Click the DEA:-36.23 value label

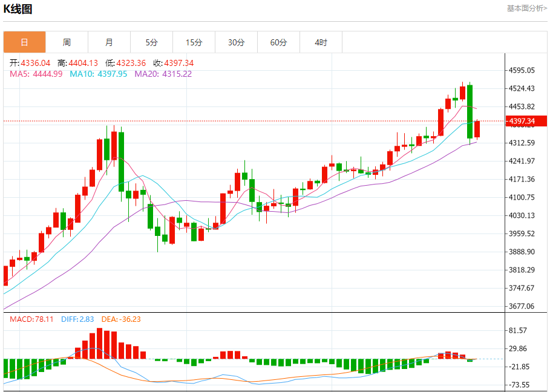pyautogui.click(x=120, y=319)
